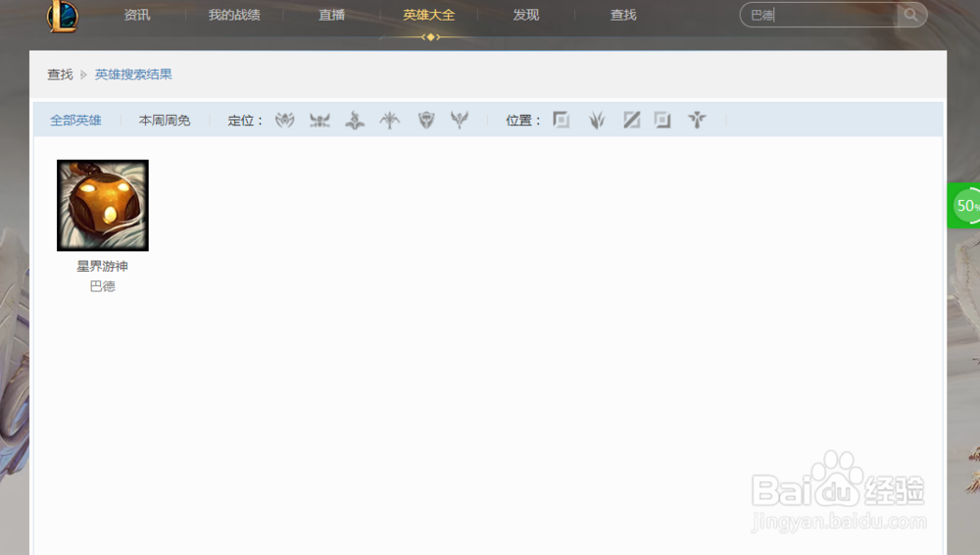Image resolution: width=980 pixels, height=555 pixels.
Task: Select the Mid lane diagonal position icon
Action: pyautogui.click(x=632, y=120)
